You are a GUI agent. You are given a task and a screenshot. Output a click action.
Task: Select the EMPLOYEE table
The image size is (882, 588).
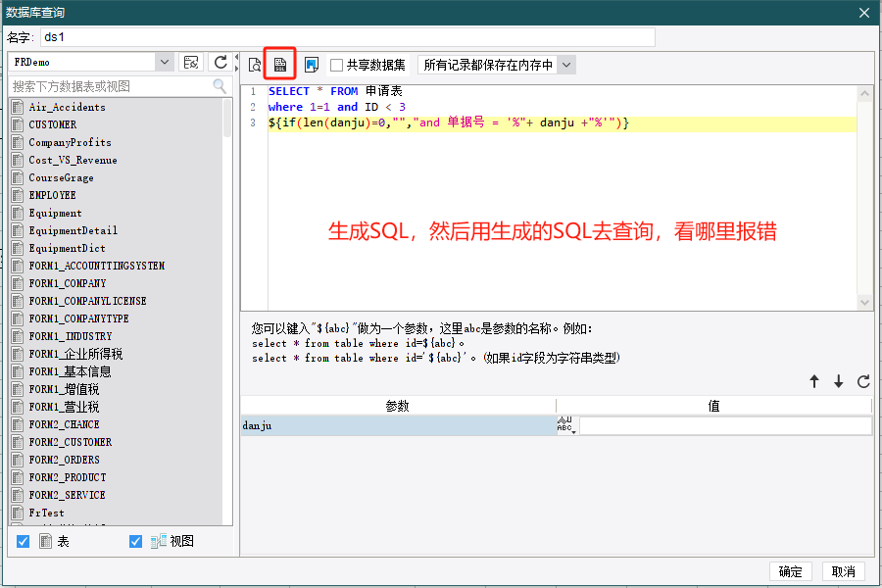pos(52,195)
